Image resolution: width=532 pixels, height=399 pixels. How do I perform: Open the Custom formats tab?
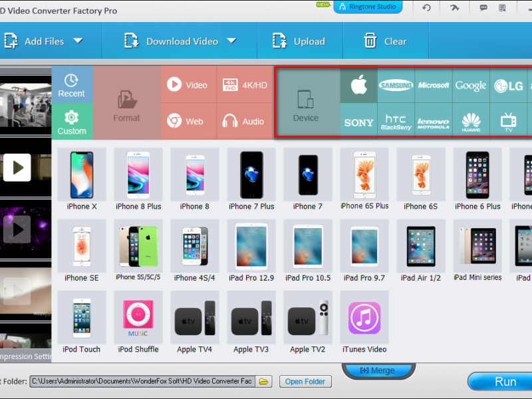pos(72,122)
